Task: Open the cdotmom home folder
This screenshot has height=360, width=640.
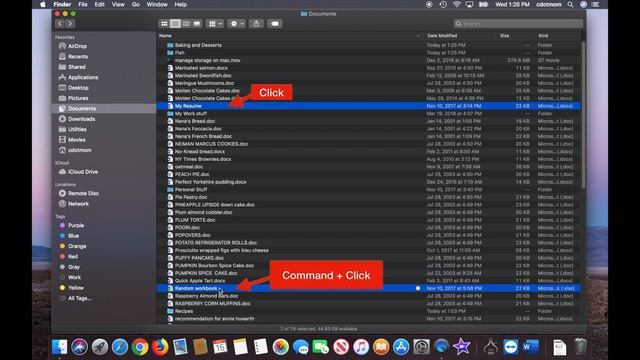Action: coord(79,150)
